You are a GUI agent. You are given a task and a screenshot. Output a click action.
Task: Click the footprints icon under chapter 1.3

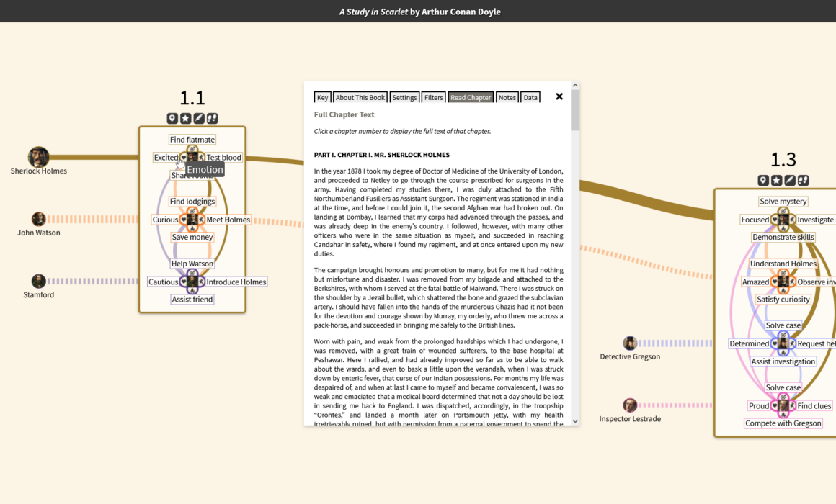click(x=803, y=181)
